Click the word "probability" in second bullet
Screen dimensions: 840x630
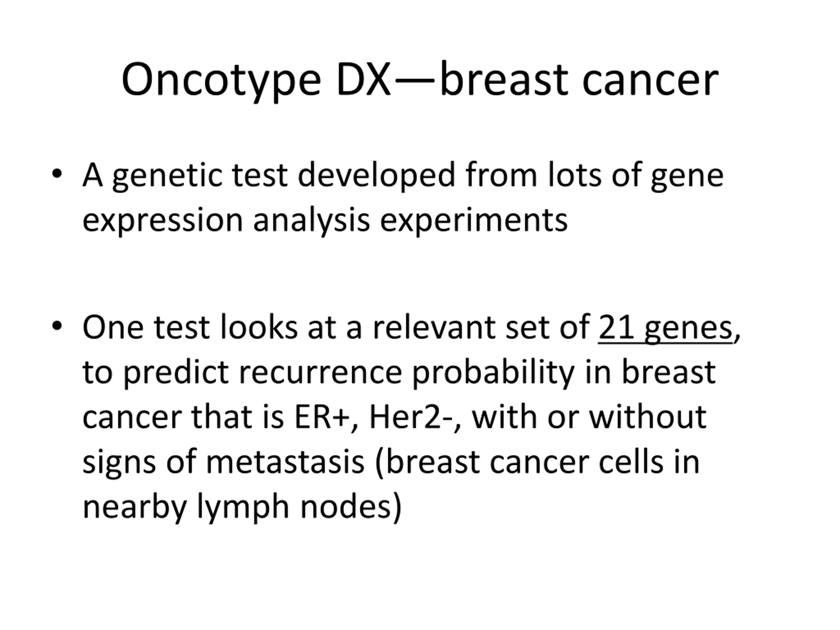(x=493, y=373)
